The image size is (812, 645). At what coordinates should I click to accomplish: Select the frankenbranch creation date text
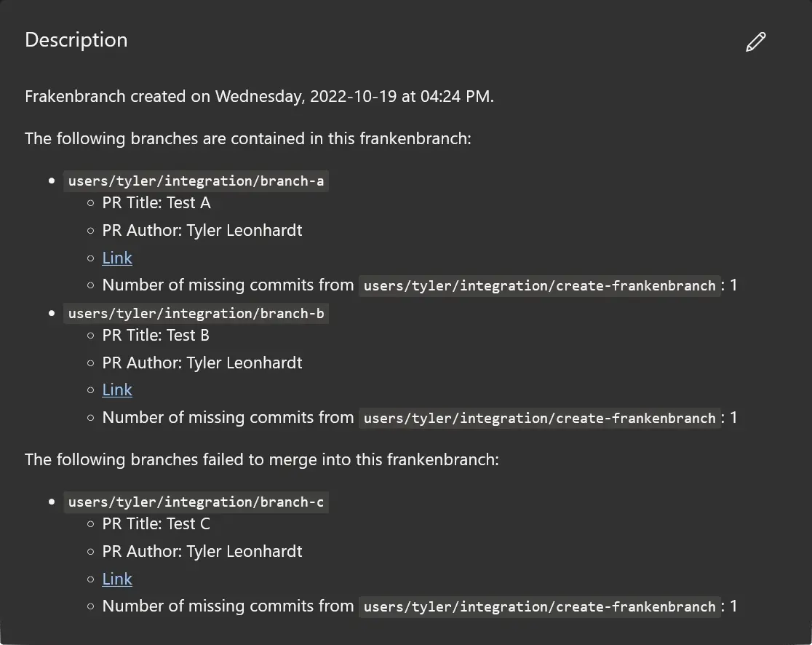tap(259, 96)
